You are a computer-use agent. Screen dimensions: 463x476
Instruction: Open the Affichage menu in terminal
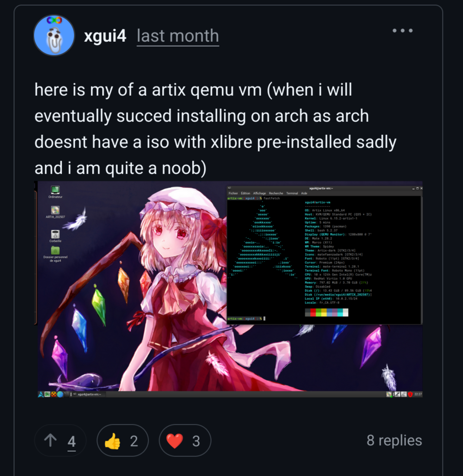click(x=260, y=193)
